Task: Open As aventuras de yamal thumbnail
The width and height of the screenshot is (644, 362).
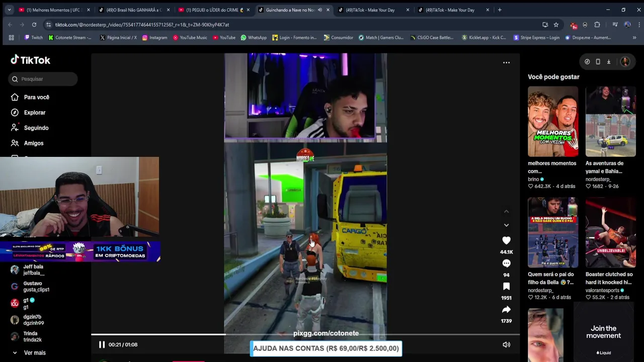Action: pyautogui.click(x=610, y=121)
